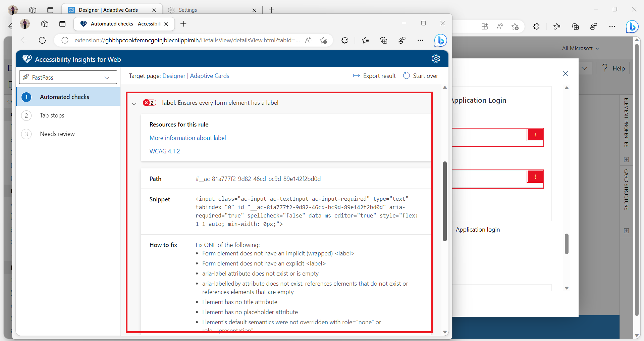Open the browser profile icon
The height and width of the screenshot is (341, 644).
(x=24, y=24)
